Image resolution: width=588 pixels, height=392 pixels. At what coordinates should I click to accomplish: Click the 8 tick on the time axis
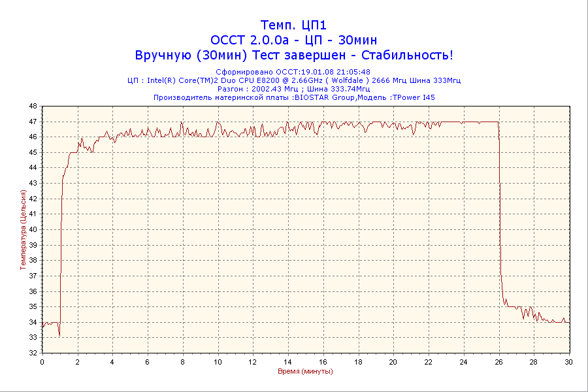coord(183,361)
